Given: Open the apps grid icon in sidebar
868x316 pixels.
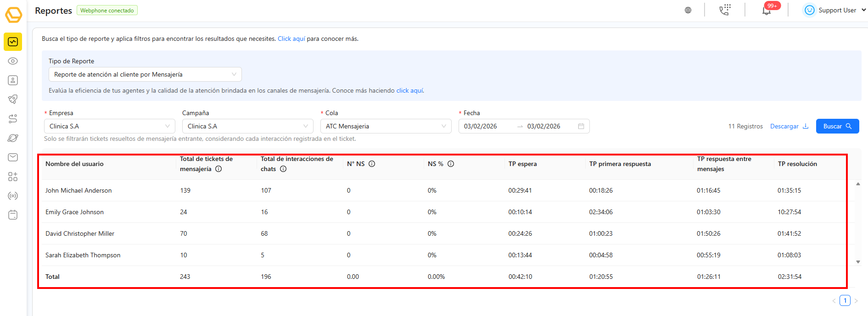Looking at the screenshot, I should click(13, 177).
